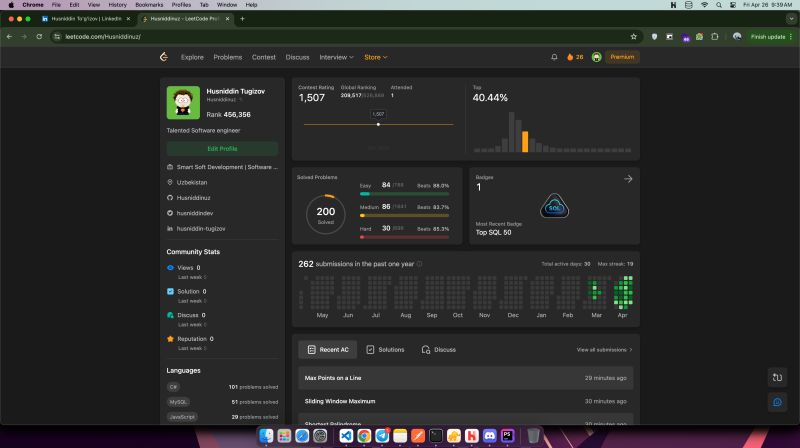800x448 pixels.
Task: Open Finder from the Dock
Action: pyautogui.click(x=266, y=436)
